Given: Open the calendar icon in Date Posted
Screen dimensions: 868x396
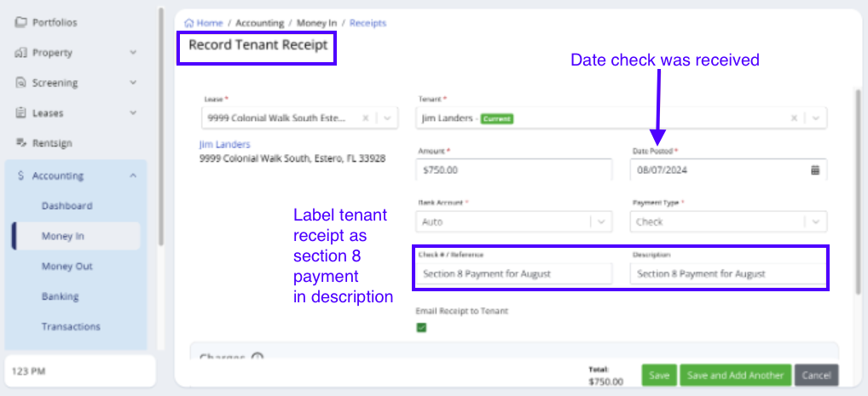Looking at the screenshot, I should (814, 170).
